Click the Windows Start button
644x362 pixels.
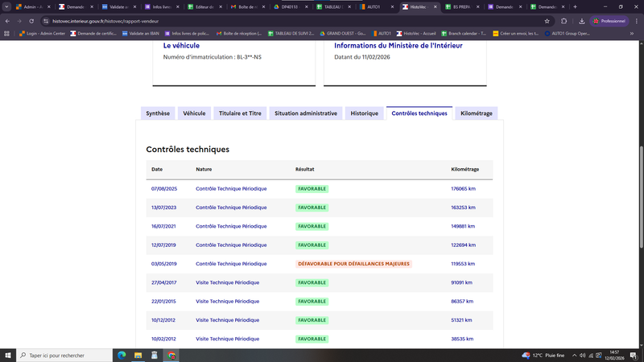point(8,355)
